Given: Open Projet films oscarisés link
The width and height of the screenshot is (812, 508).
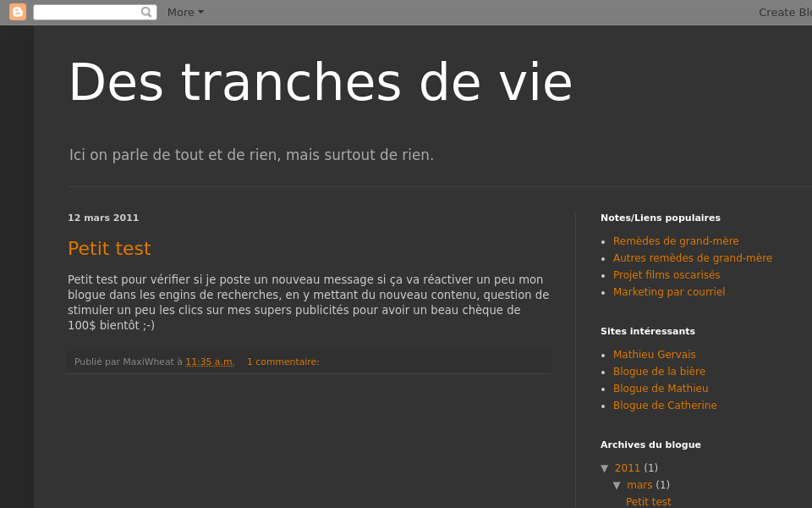Looking at the screenshot, I should 667,275.
